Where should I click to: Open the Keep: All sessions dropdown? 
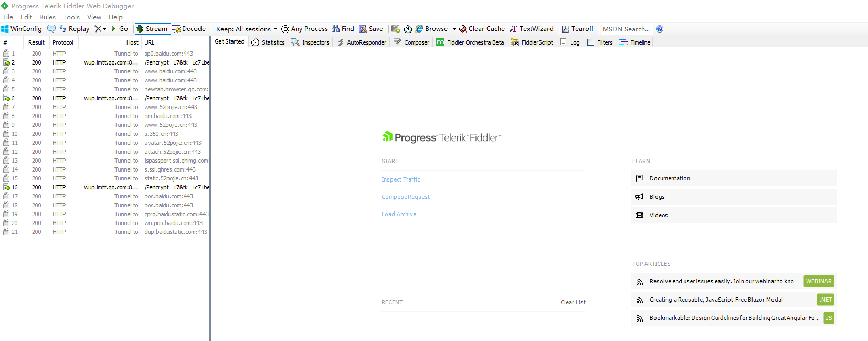(247, 29)
